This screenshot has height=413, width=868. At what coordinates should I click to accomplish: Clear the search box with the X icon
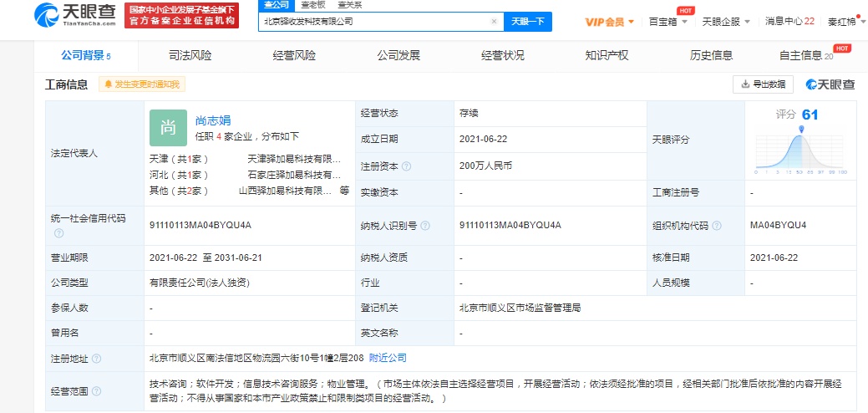click(494, 22)
